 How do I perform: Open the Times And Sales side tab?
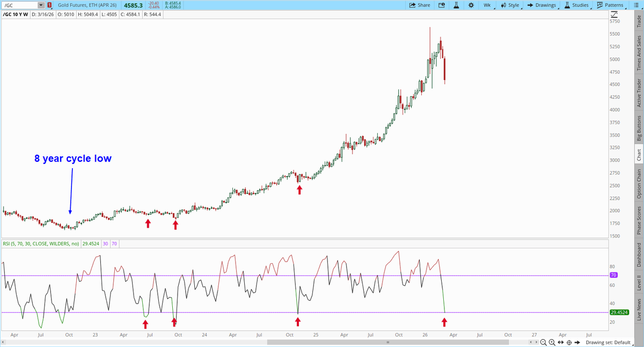[639, 53]
